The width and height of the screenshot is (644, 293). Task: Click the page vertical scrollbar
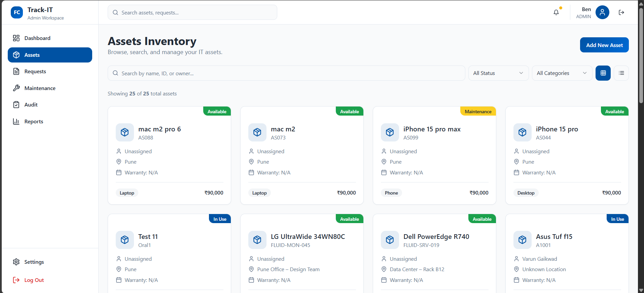(641, 55)
